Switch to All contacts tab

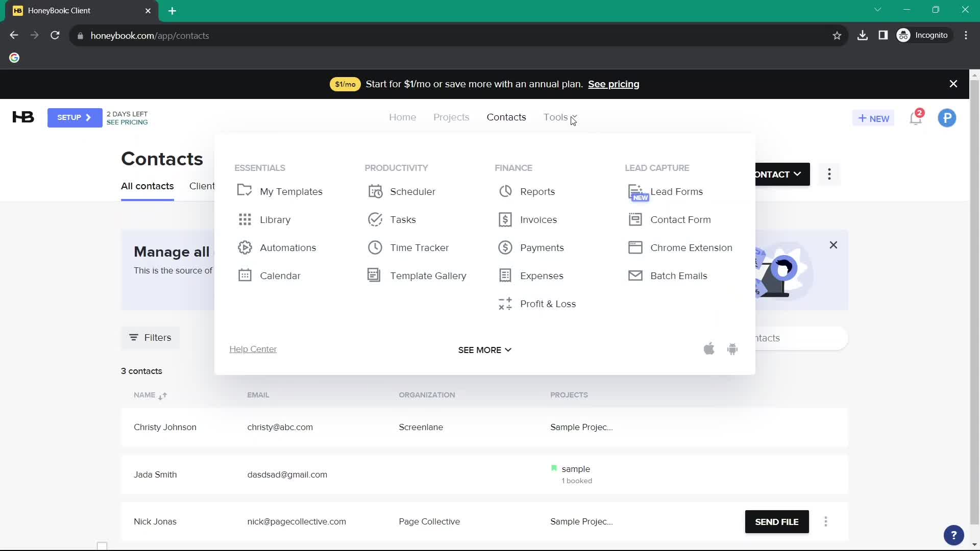coord(147,186)
